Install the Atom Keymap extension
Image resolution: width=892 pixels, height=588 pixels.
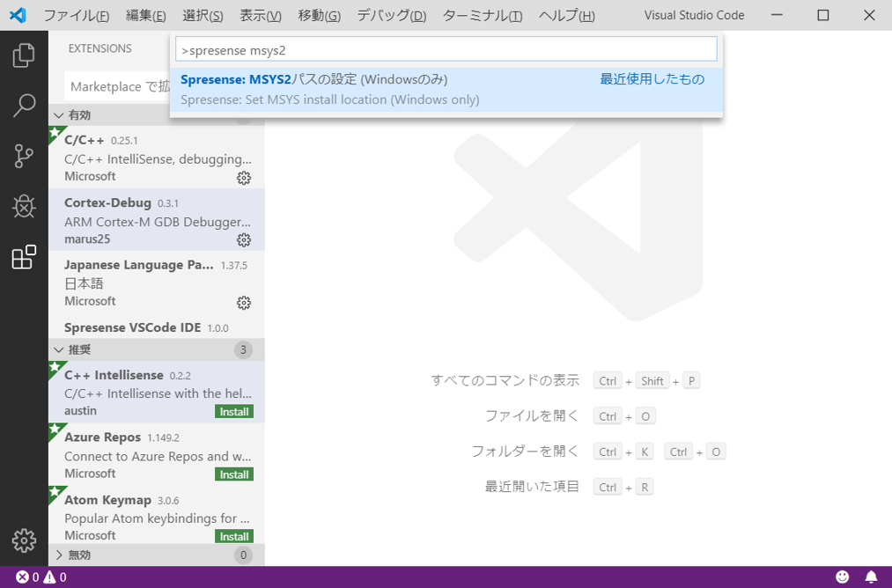point(233,536)
